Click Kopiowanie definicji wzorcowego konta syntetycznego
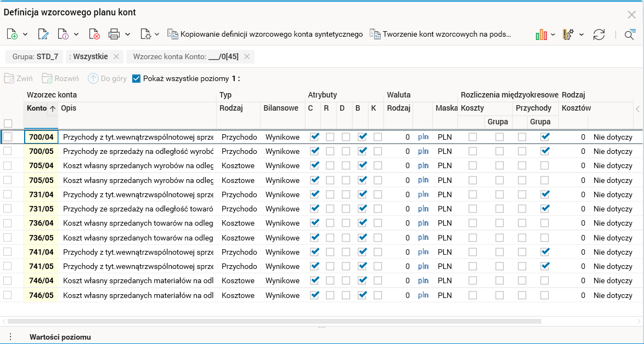The image size is (644, 344). pos(265,35)
